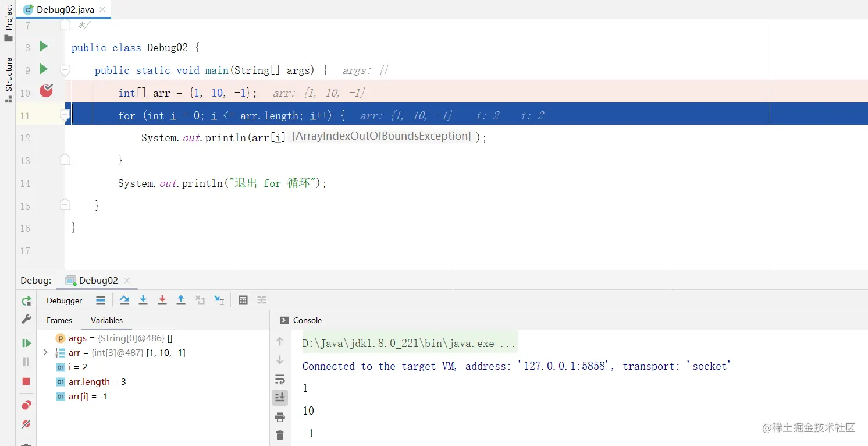Pause the running program
The image size is (868, 446).
pos(26,362)
